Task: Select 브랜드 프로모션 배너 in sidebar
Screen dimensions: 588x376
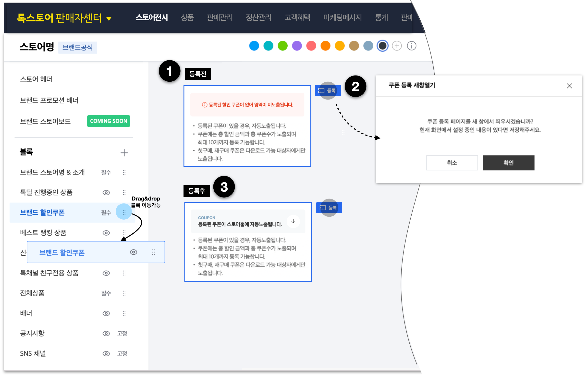Action: (49, 100)
